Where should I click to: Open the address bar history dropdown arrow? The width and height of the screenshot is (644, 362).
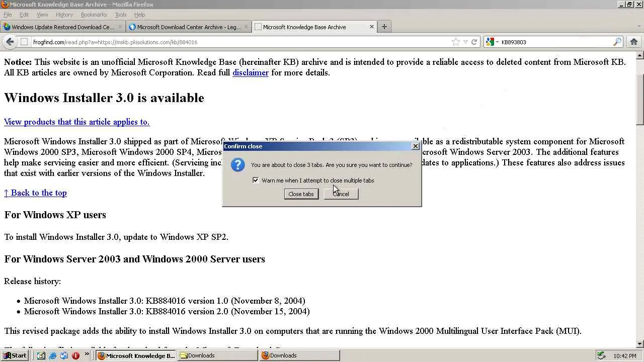[465, 42]
